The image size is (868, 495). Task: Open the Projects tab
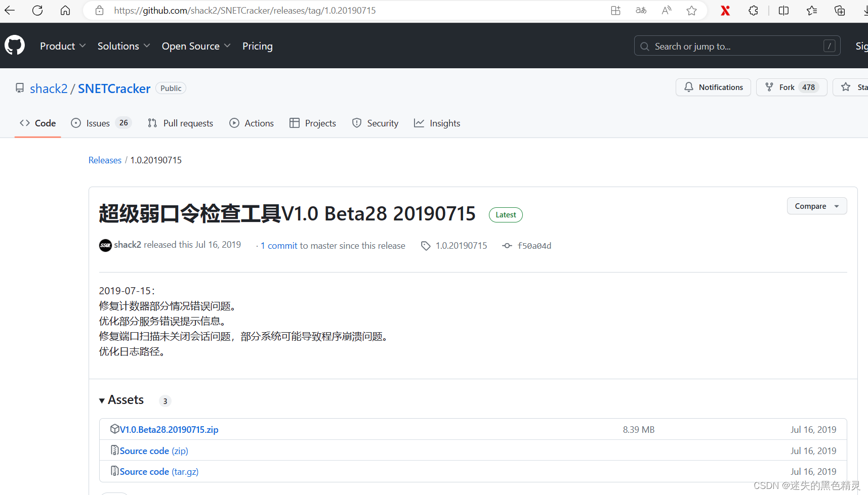(313, 123)
